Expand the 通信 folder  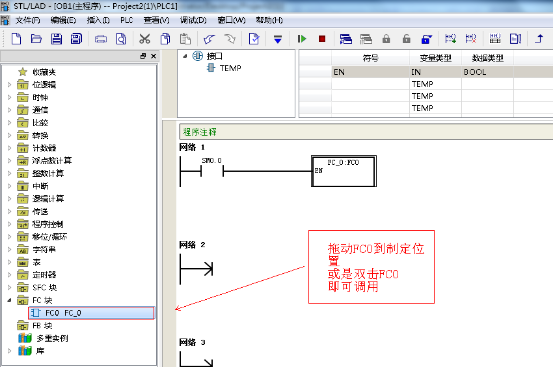pyautogui.click(x=10, y=110)
